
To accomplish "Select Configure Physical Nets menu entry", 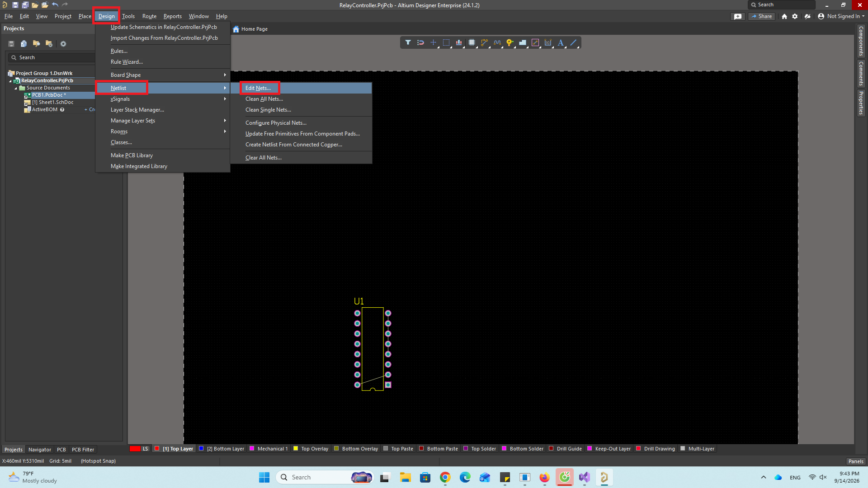I will [276, 123].
